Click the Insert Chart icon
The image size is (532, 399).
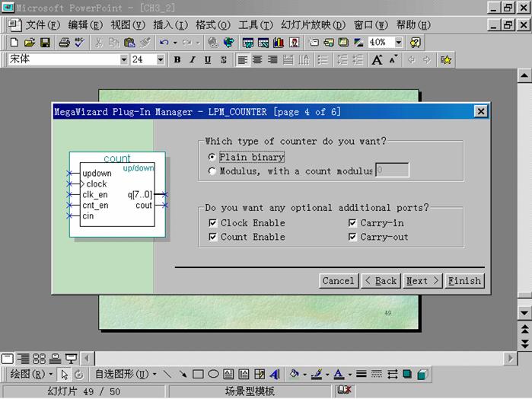[x=279, y=43]
